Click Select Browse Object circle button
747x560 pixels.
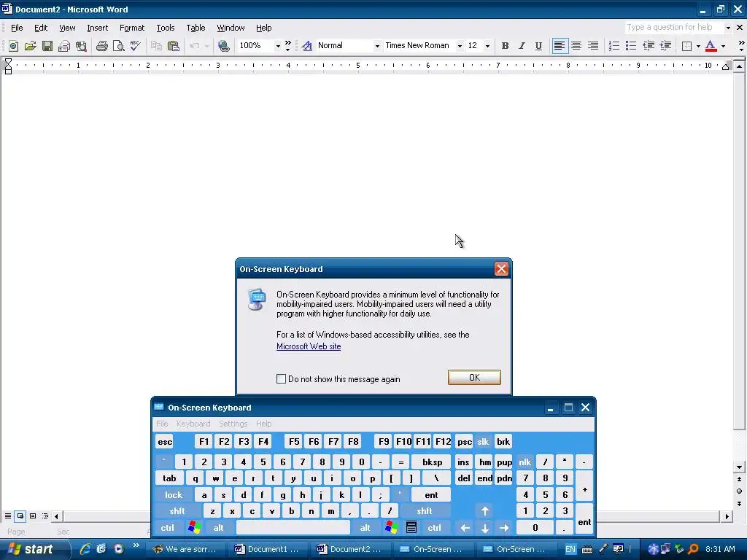739,491
